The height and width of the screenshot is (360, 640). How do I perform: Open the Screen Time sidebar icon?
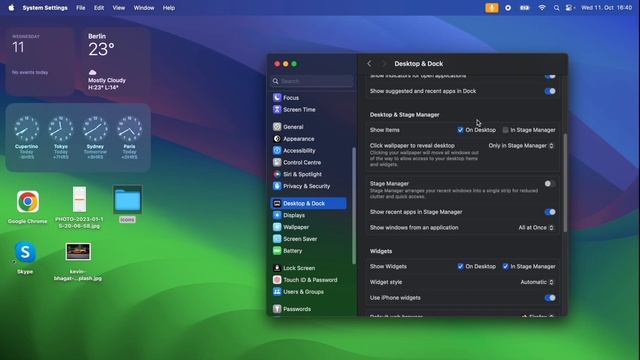(x=277, y=109)
